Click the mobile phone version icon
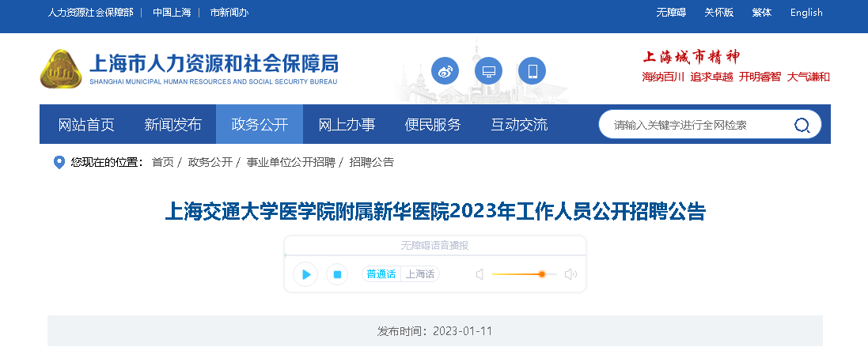 [x=532, y=71]
